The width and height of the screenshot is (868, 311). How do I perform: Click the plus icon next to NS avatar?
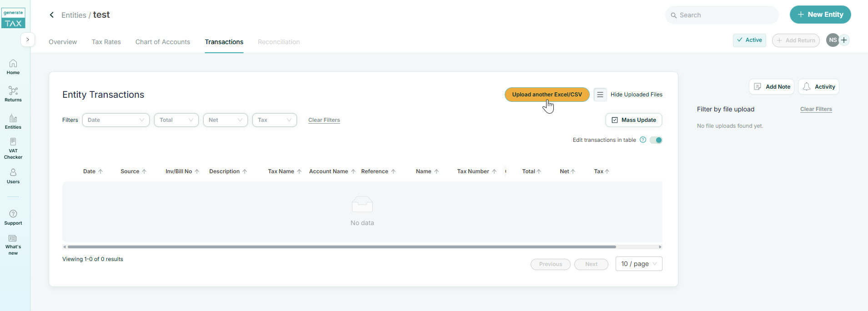tap(844, 40)
